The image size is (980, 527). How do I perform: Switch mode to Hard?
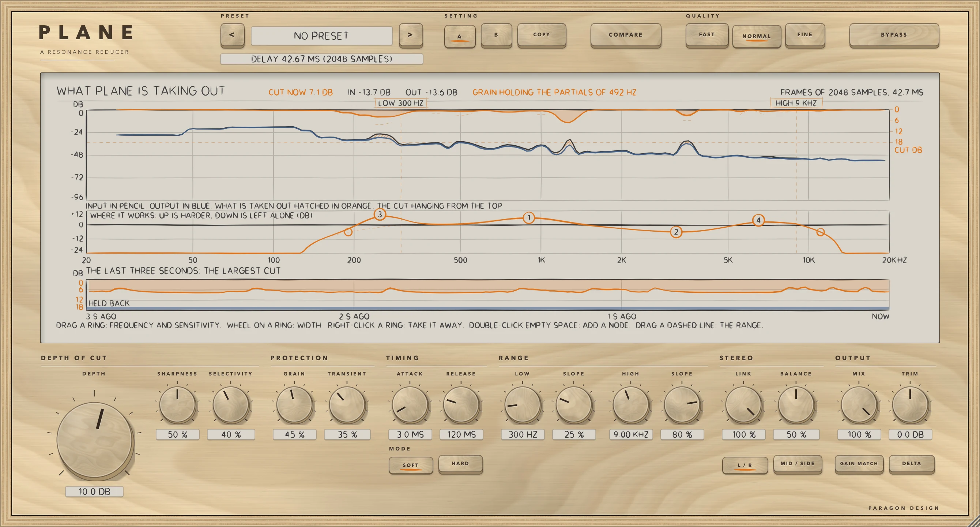tap(461, 464)
